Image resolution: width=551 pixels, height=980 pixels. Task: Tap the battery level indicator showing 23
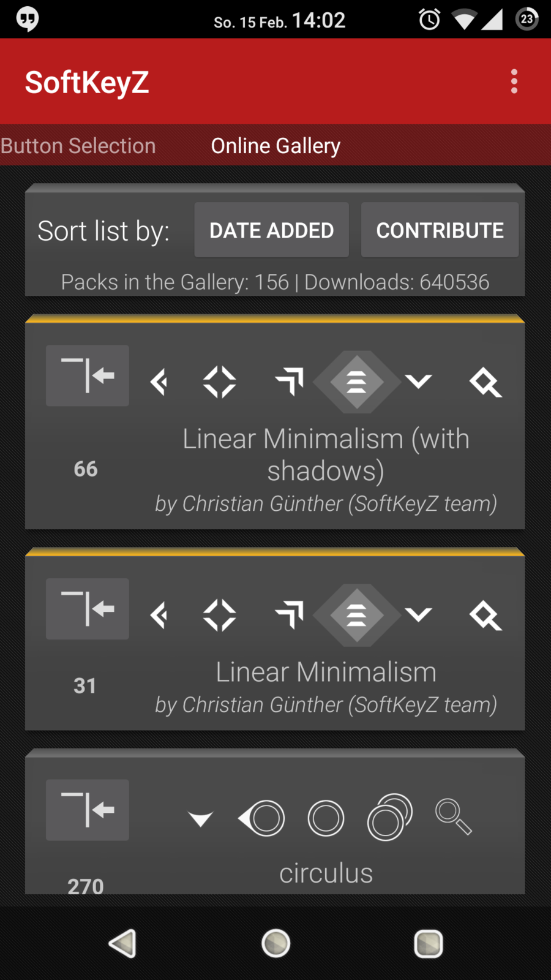point(527,19)
